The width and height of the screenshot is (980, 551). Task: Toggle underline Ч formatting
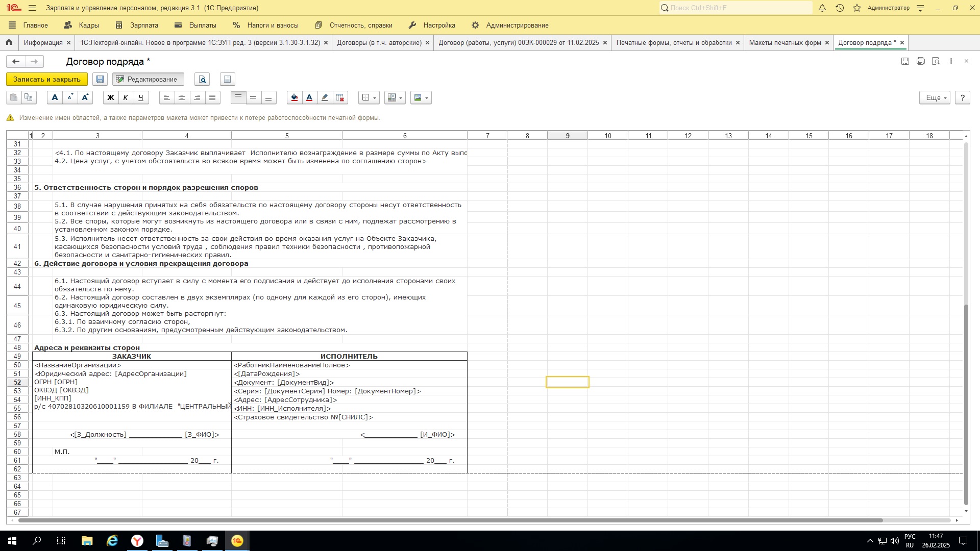coord(141,97)
